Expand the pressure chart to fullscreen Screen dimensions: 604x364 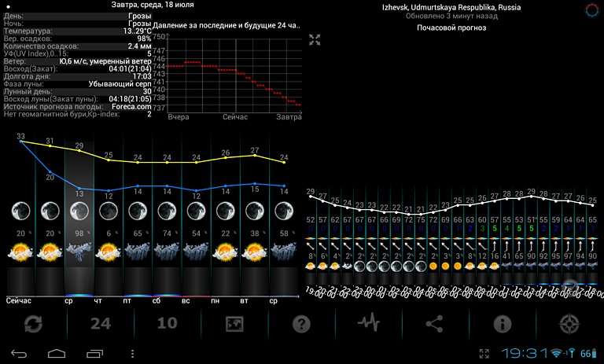(315, 40)
